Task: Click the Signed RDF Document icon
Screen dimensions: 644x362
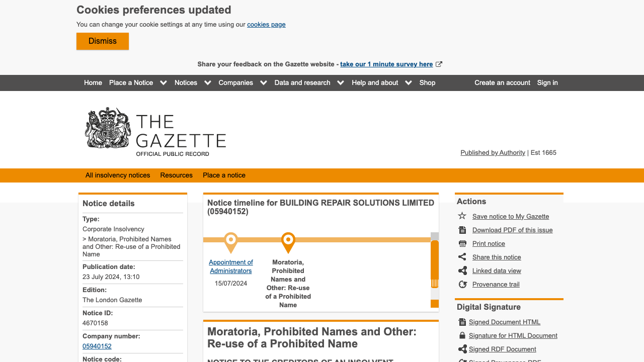Action: click(x=462, y=349)
